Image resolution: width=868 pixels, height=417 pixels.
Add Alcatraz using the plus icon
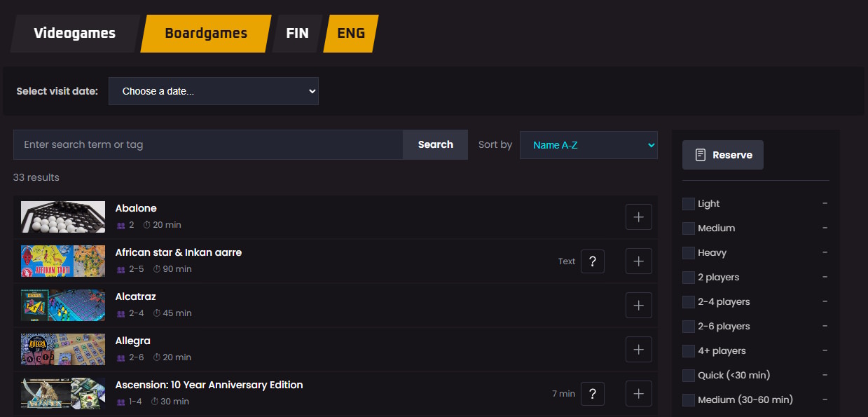638,306
